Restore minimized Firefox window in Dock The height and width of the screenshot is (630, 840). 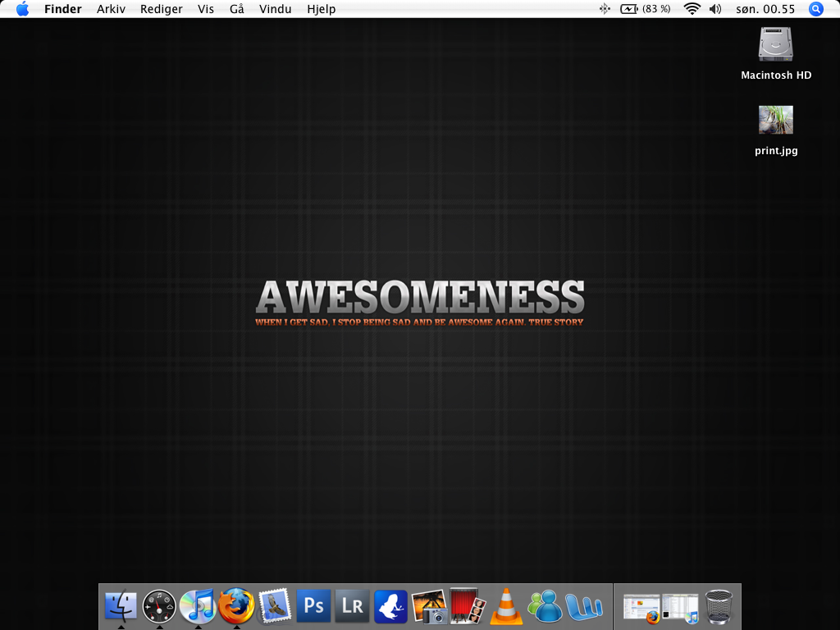641,609
